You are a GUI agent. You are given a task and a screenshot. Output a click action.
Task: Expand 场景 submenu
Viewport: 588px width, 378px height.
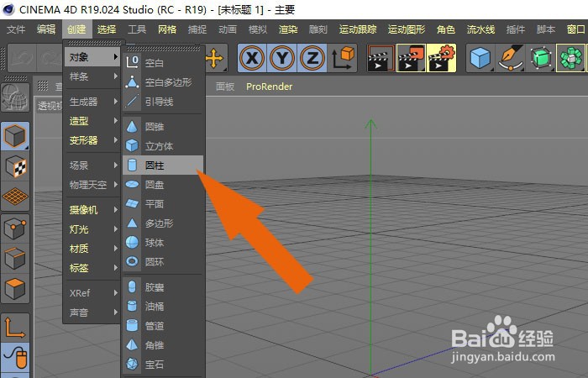click(92, 165)
